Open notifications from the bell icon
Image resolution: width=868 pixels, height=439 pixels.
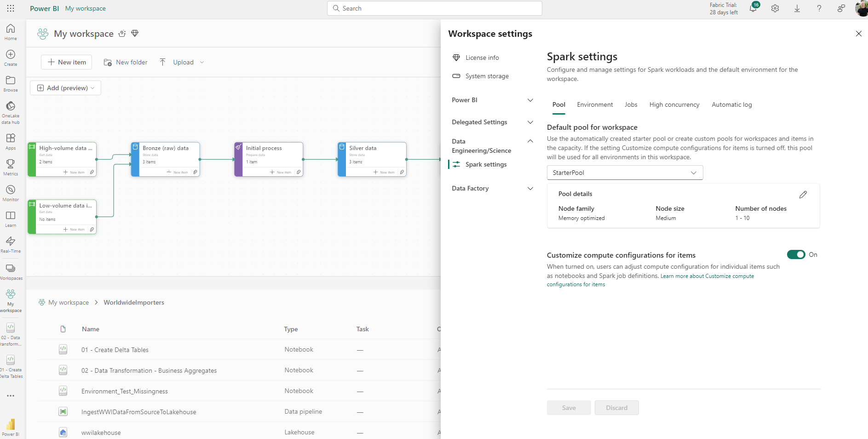[753, 8]
